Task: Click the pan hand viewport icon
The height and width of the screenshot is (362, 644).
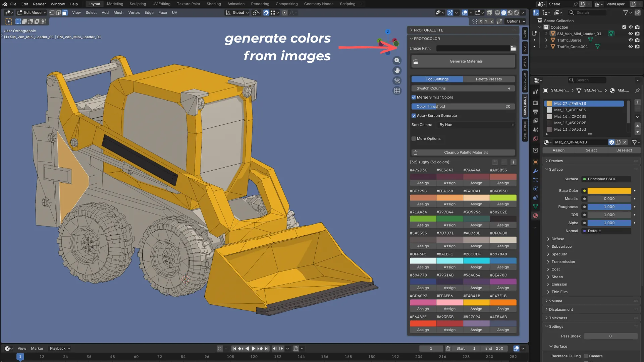Action: pyautogui.click(x=397, y=71)
